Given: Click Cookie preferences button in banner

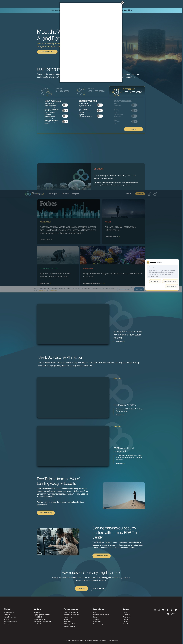Looking at the screenshot, I should 125,289.
